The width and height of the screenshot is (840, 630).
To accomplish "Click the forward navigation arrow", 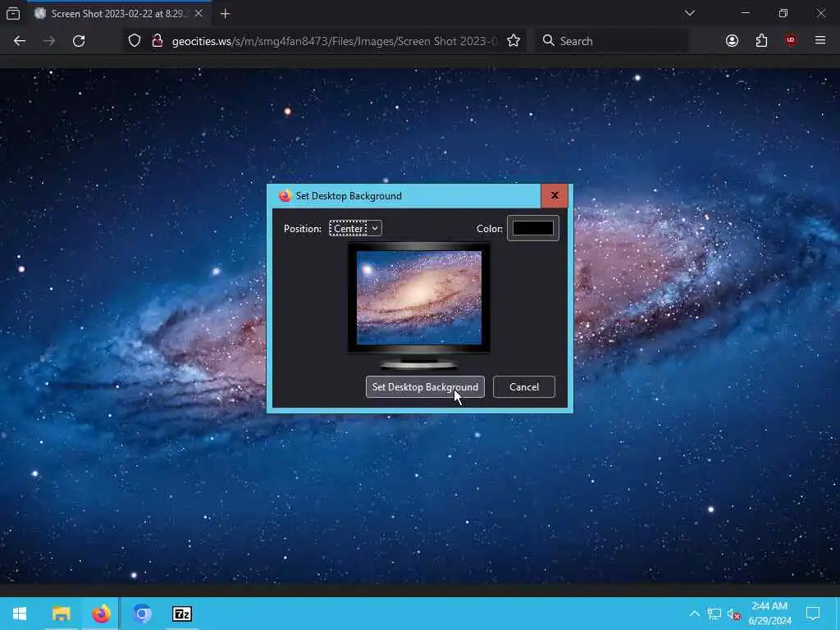I will (x=49, y=41).
